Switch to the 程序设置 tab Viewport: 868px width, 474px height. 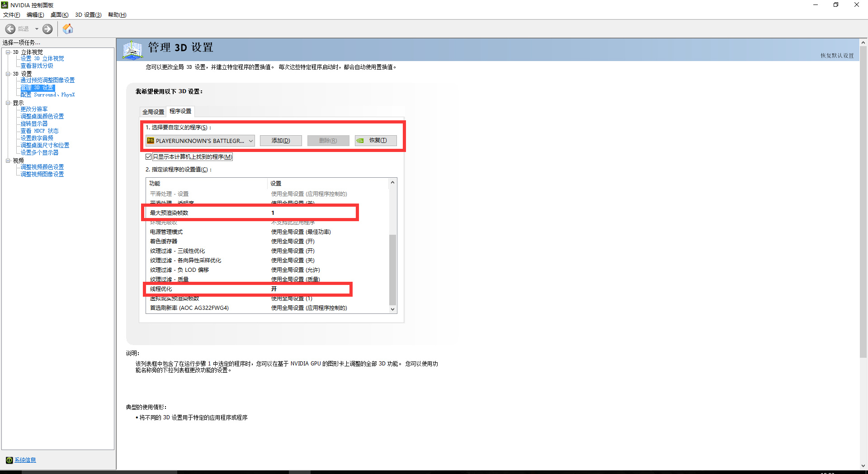click(x=180, y=111)
